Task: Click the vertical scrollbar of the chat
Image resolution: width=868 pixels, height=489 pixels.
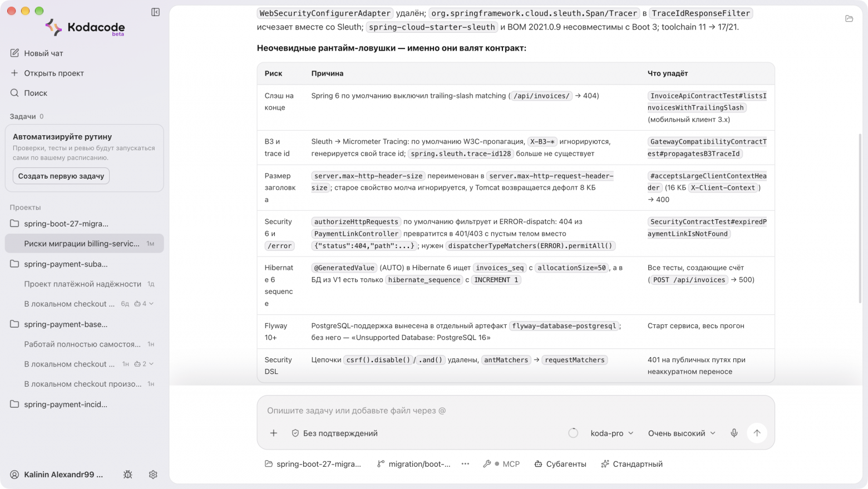Action: [x=860, y=218]
